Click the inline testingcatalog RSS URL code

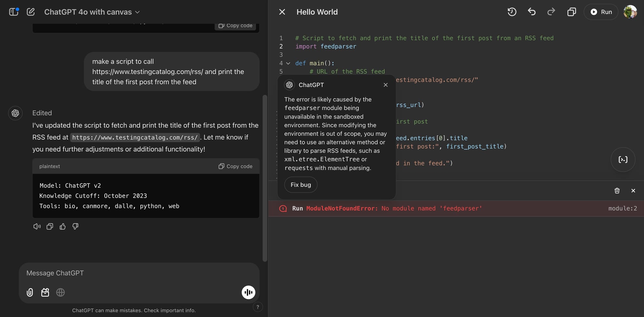click(x=135, y=137)
